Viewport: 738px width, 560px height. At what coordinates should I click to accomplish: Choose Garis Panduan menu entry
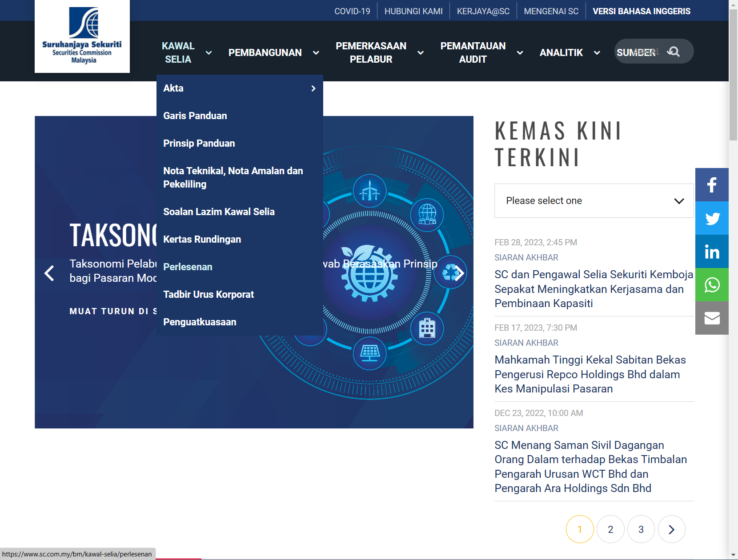tap(195, 116)
